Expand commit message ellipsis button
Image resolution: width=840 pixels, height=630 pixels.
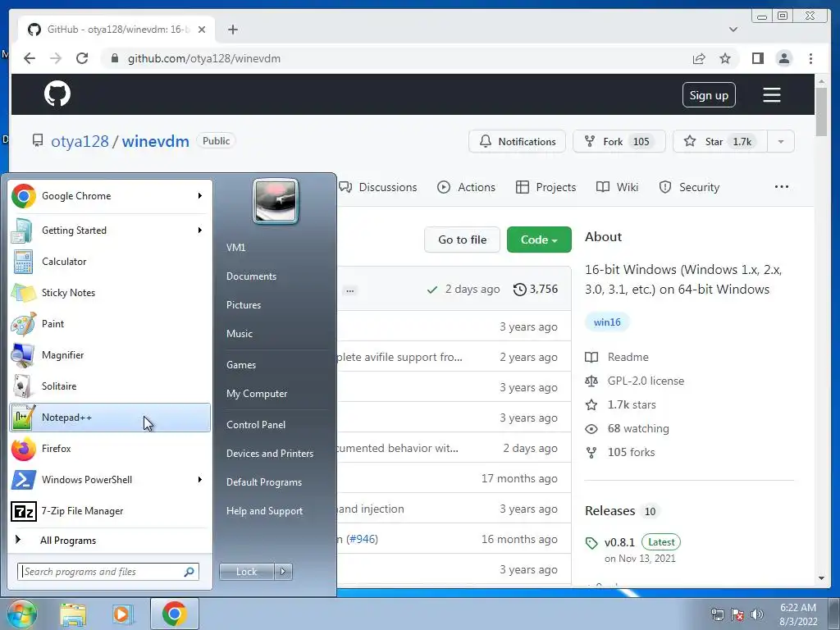click(x=349, y=291)
